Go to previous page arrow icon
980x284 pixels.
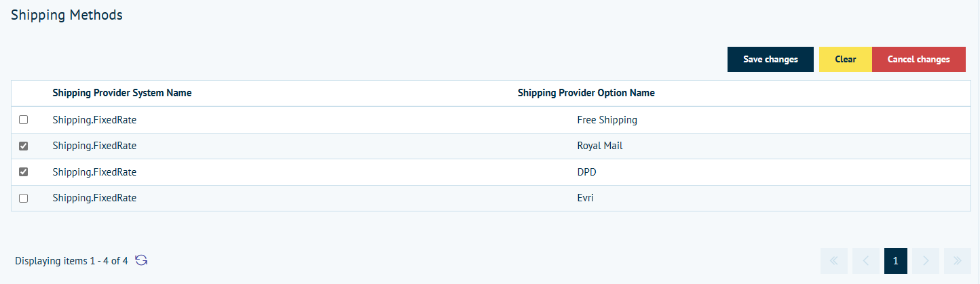(x=865, y=261)
